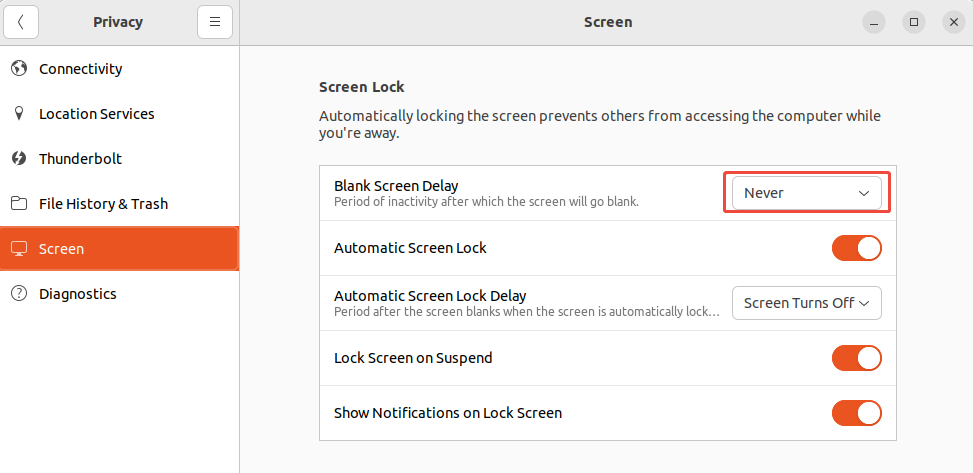
Task: Turn off Lock Screen on Suspend
Action: click(856, 358)
